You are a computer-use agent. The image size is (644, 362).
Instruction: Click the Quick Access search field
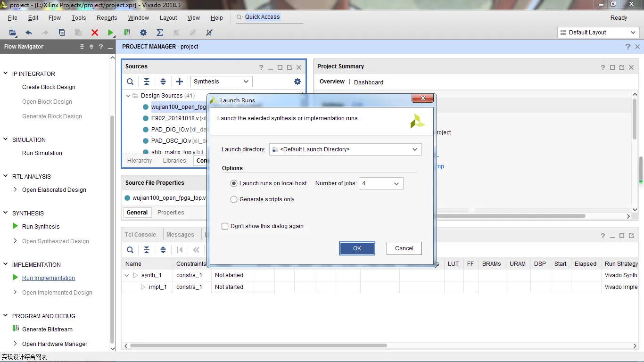pyautogui.click(x=269, y=17)
